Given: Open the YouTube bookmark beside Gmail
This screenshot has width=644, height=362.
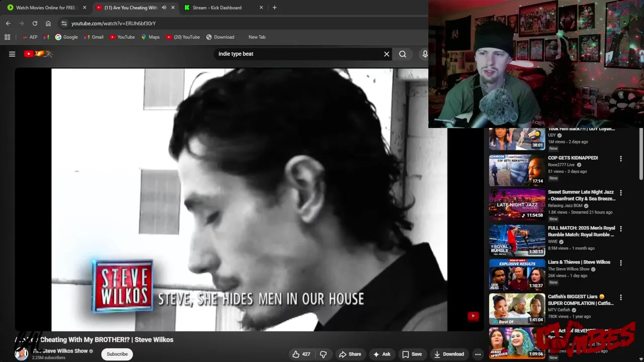Looking at the screenshot, I should pyautogui.click(x=122, y=37).
